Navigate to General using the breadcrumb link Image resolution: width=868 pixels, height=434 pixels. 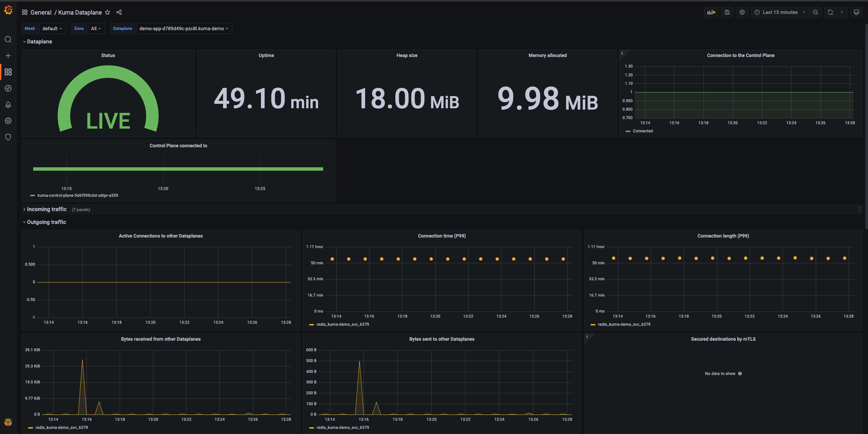tap(41, 12)
